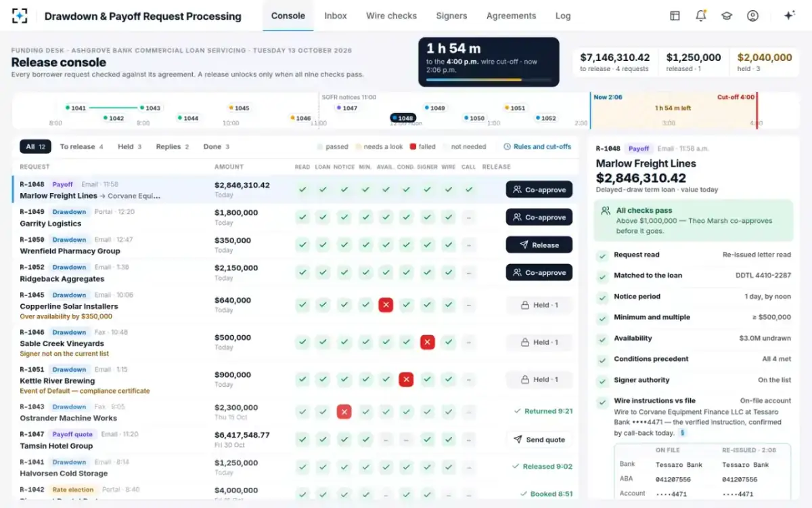This screenshot has height=508, width=812.
Task: Click 'Over availability by $350,000' warning
Action: [66, 316]
